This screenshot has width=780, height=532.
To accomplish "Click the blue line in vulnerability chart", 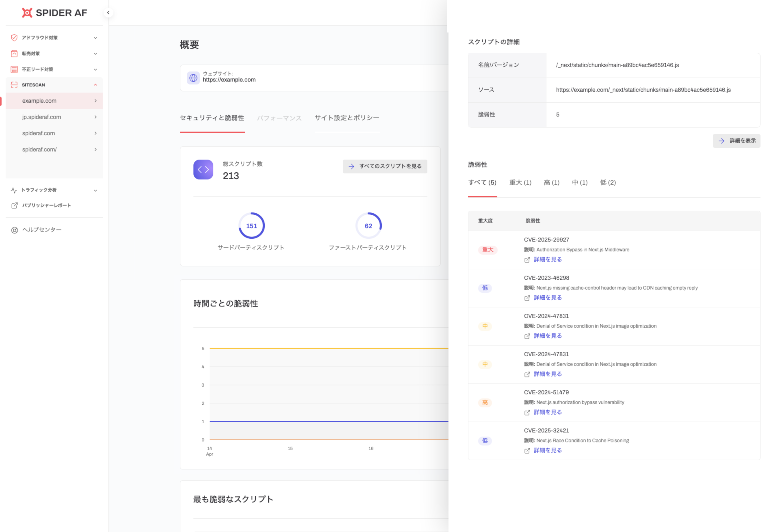I will click(329, 422).
